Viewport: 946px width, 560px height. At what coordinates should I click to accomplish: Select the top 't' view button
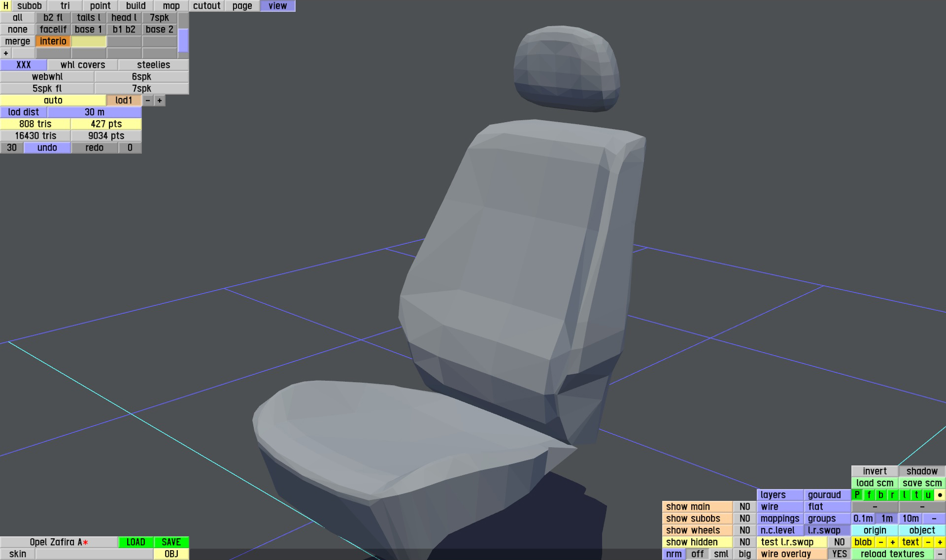(x=916, y=495)
